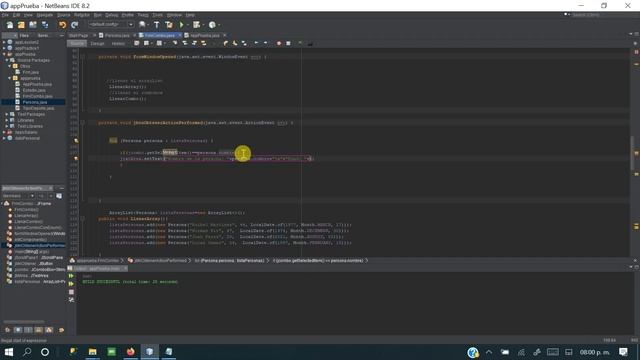Click the second green rerun icon in Output panel
The height and width of the screenshot is (360, 640).
pyautogui.click(x=71, y=284)
